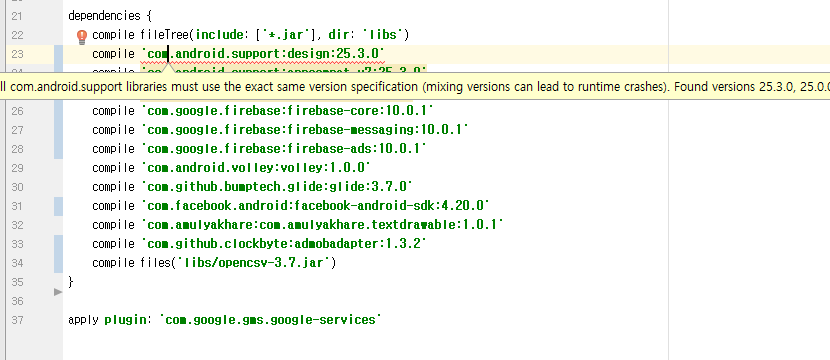The height and width of the screenshot is (360, 830).
Task: Click the 'dependencies {' line
Action: (x=110, y=16)
